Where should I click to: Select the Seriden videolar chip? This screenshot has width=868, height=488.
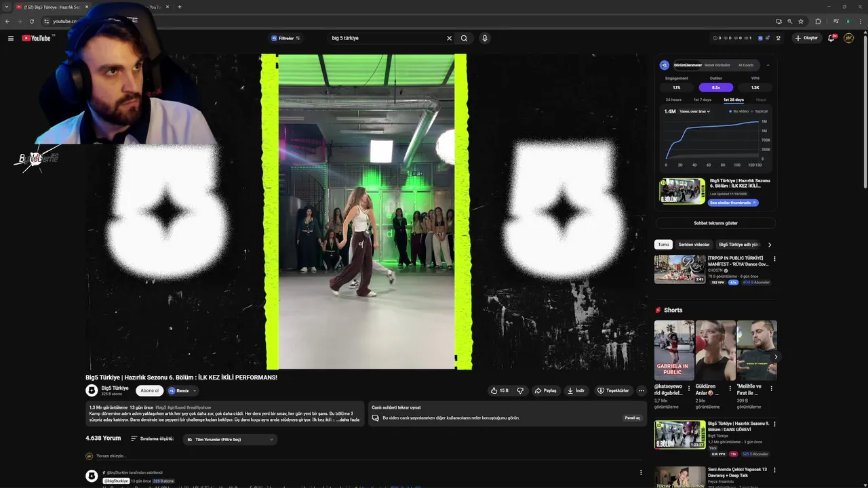point(694,245)
